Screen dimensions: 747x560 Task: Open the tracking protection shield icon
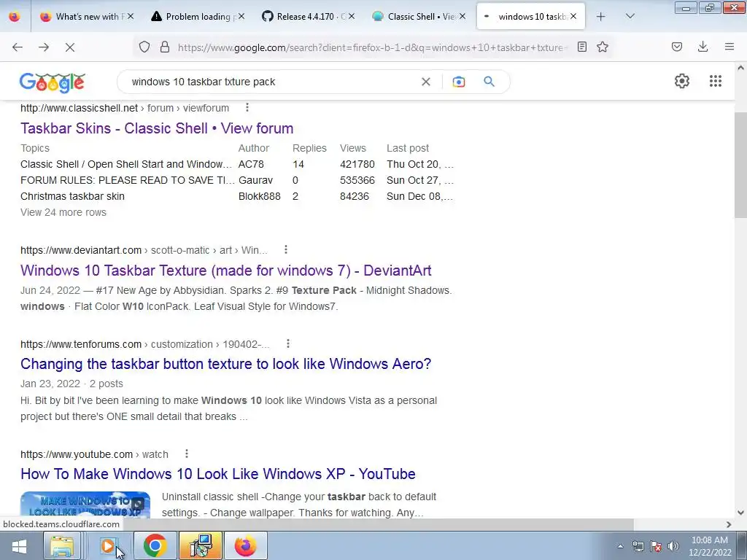[x=144, y=47]
